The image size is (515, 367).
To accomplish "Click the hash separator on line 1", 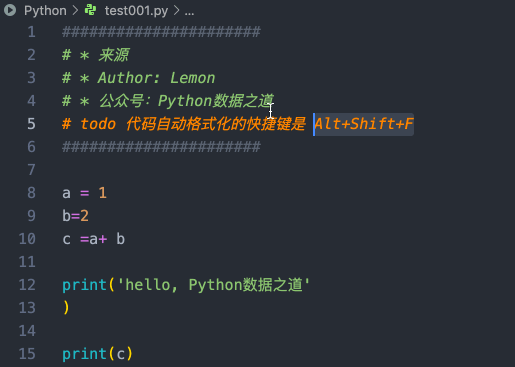I will 161,32.
